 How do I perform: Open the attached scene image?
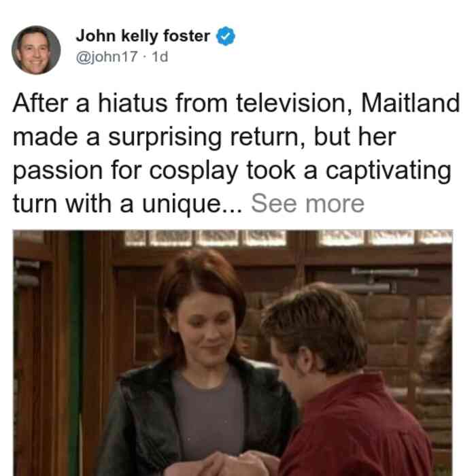tap(233, 353)
